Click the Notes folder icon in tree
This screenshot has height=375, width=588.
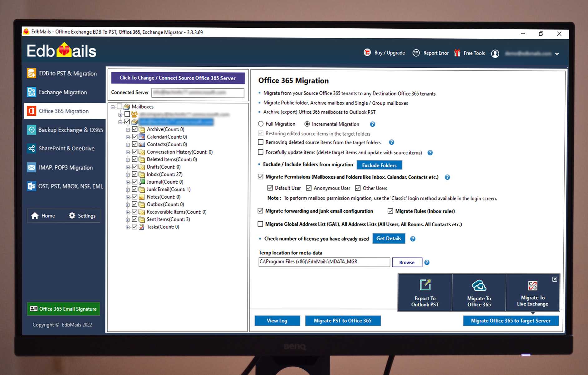click(x=142, y=197)
